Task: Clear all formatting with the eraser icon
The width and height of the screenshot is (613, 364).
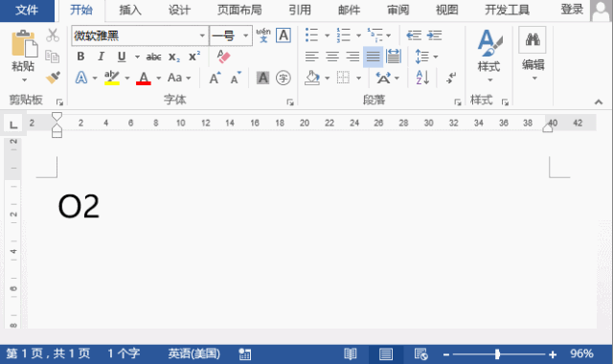Action: [223, 57]
